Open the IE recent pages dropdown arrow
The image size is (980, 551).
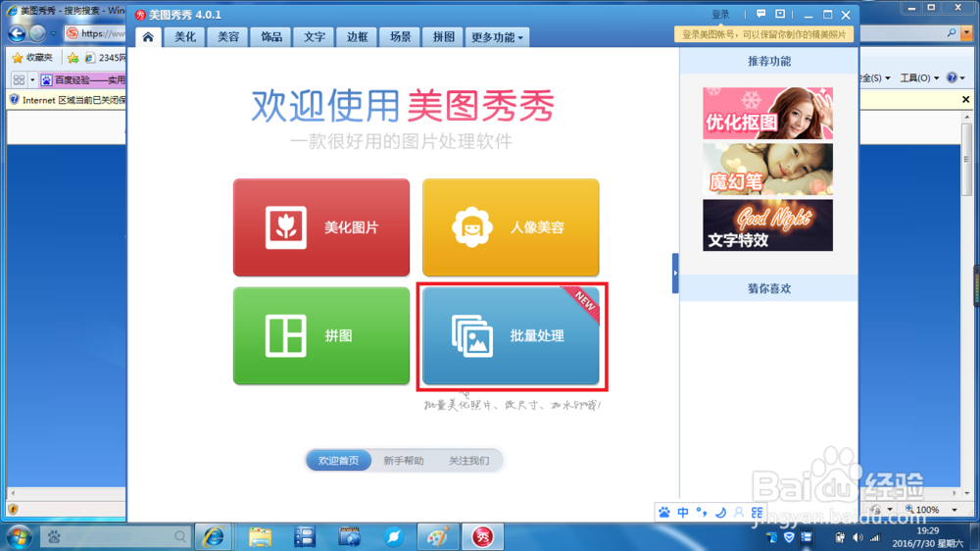[54, 33]
